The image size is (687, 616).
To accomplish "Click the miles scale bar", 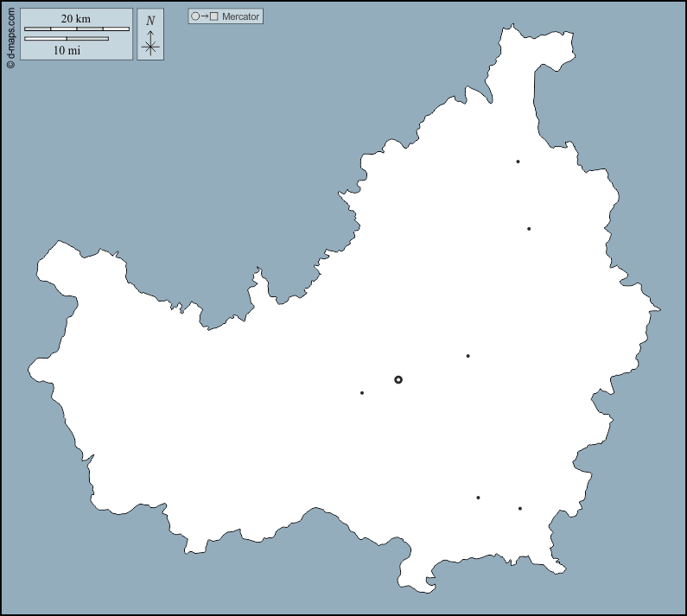I will click(x=67, y=39).
